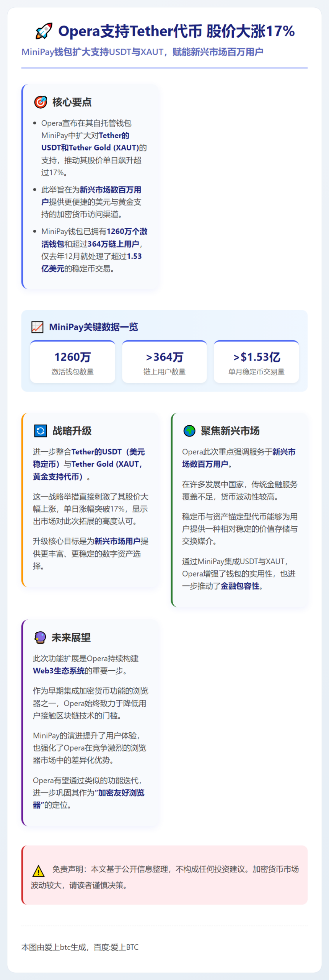The image size is (329, 980).
Task: Click the 免责声明 disclaimer text
Action: [x=165, y=877]
